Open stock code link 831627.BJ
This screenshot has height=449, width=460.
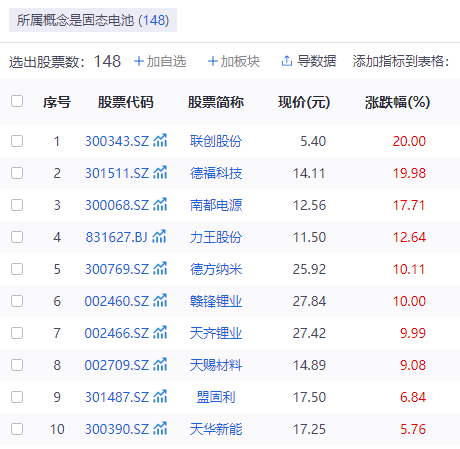pyautogui.click(x=116, y=237)
